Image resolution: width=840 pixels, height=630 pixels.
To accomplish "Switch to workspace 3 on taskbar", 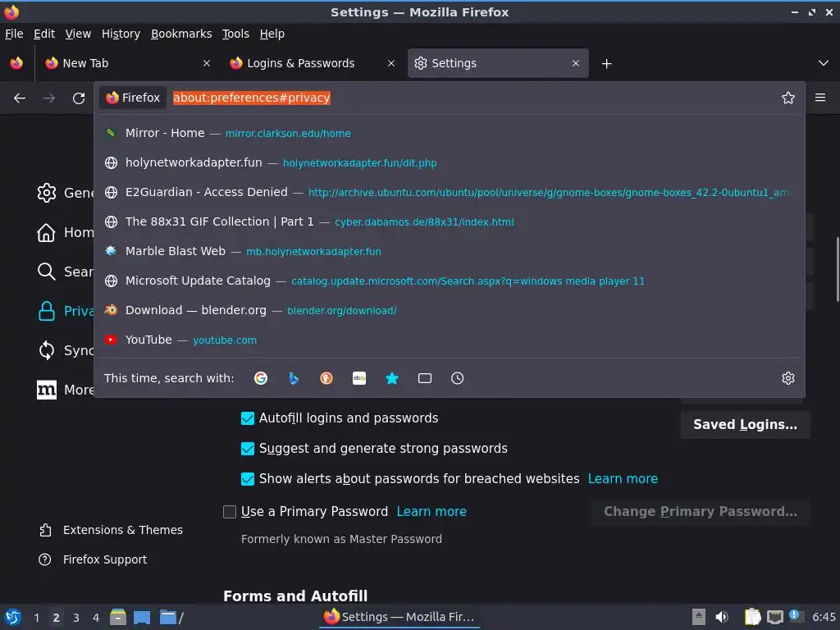I will click(76, 618).
